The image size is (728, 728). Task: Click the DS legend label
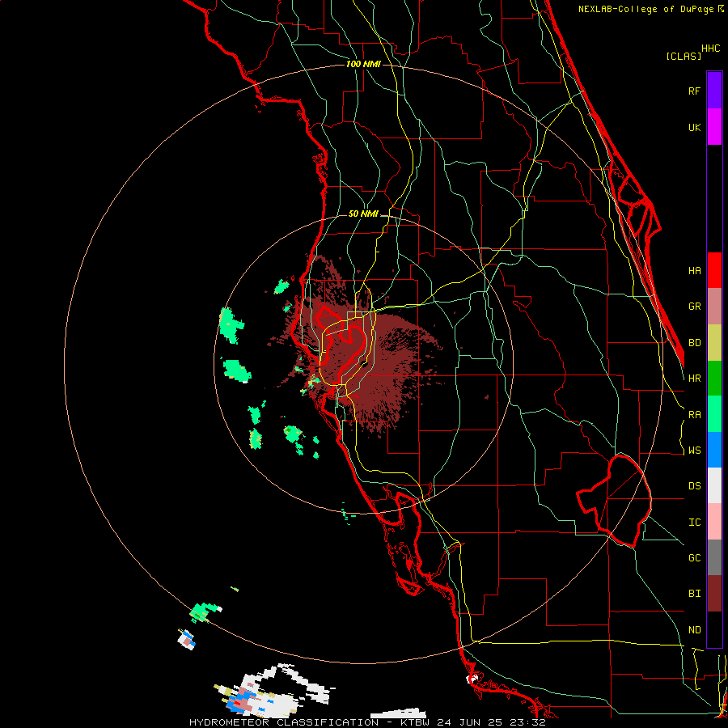(x=694, y=486)
